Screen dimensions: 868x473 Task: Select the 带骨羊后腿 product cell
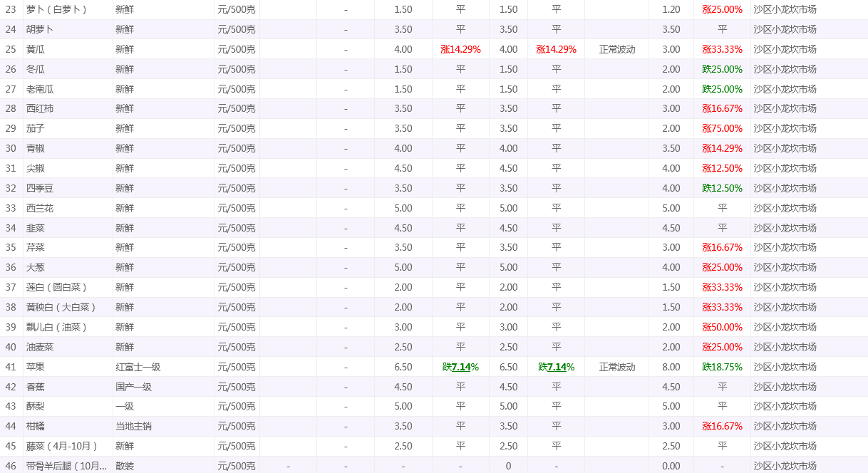click(66, 466)
